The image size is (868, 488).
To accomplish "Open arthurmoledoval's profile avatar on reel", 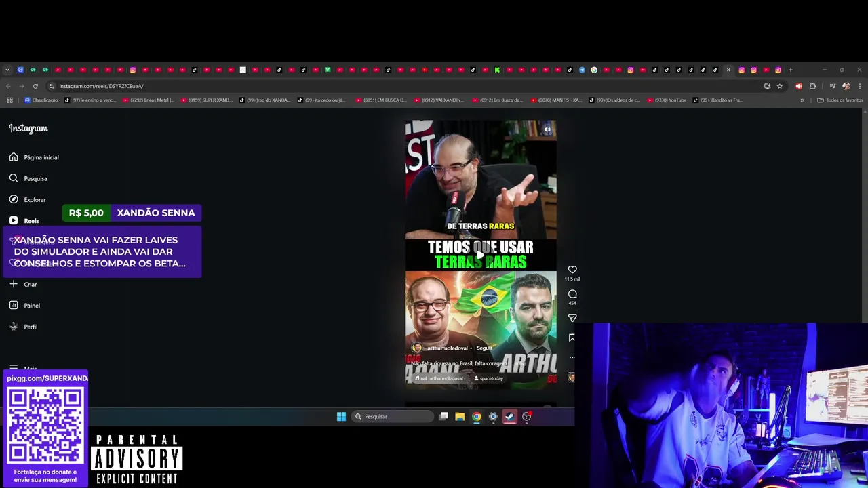I will tap(417, 348).
